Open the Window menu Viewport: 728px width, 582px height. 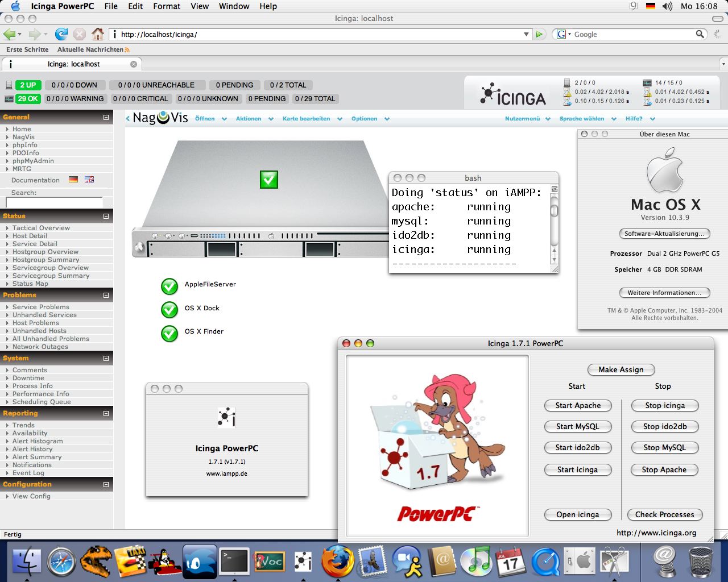point(234,6)
